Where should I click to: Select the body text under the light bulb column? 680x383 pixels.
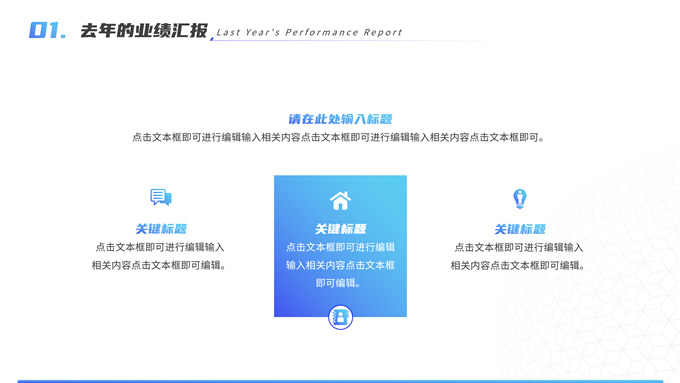(x=518, y=256)
